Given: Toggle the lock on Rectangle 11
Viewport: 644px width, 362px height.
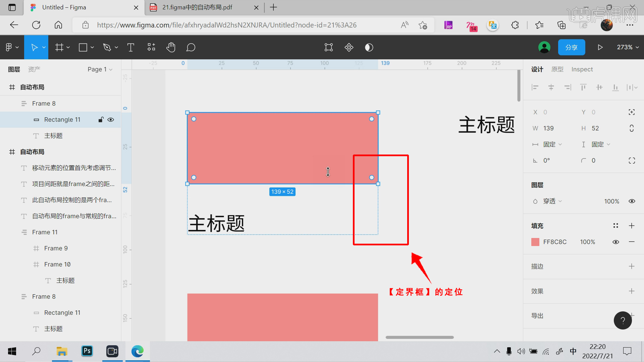Looking at the screenshot, I should click(x=101, y=119).
